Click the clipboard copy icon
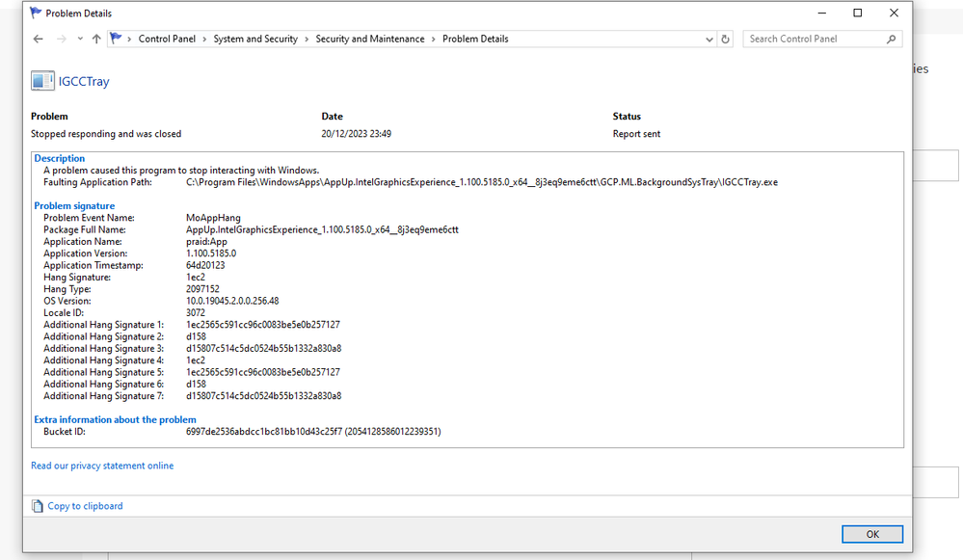Image resolution: width=963 pixels, height=560 pixels. [38, 506]
